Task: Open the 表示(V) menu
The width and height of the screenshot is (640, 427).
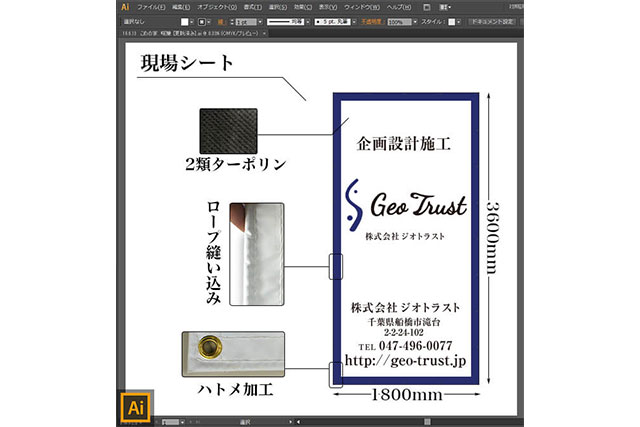Action: tap(328, 7)
